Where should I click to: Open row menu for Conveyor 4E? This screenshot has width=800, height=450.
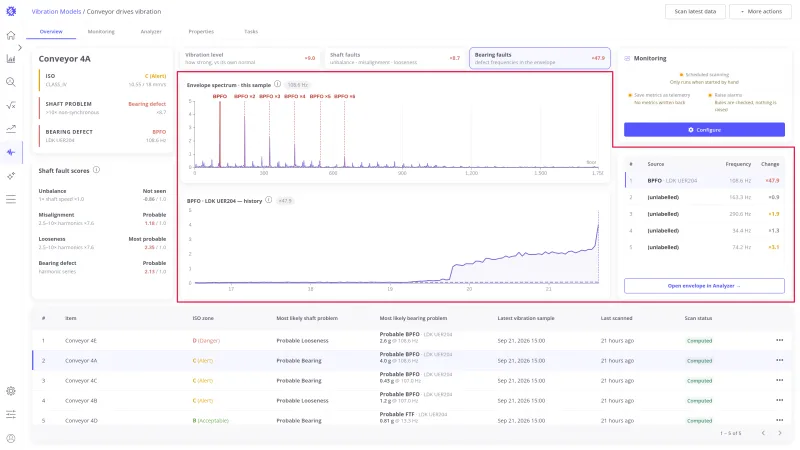(779, 340)
